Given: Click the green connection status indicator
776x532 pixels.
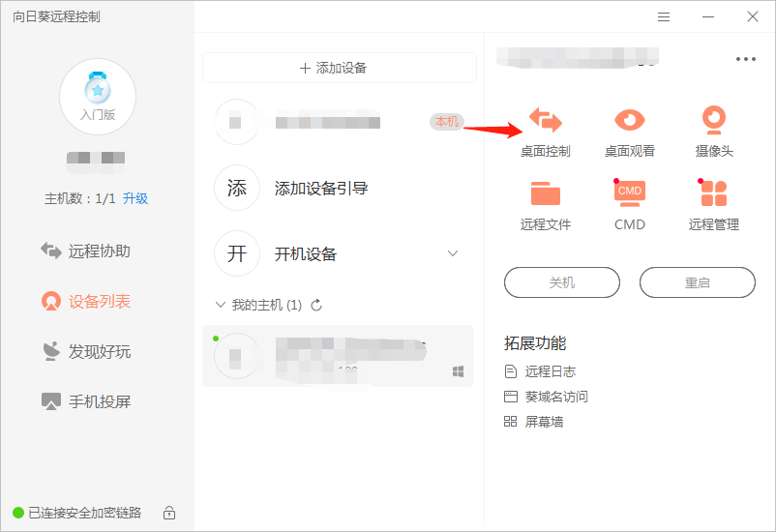Looking at the screenshot, I should tap(18, 513).
